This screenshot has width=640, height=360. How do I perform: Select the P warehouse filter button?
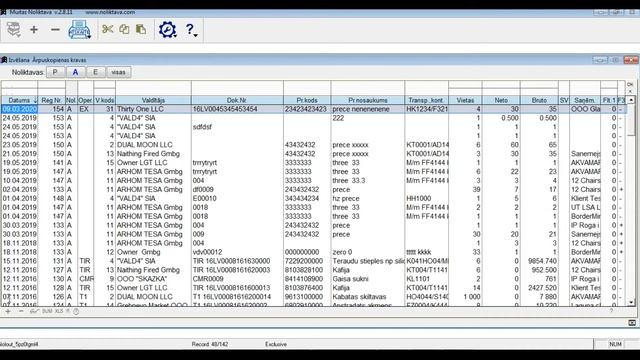(x=55, y=72)
